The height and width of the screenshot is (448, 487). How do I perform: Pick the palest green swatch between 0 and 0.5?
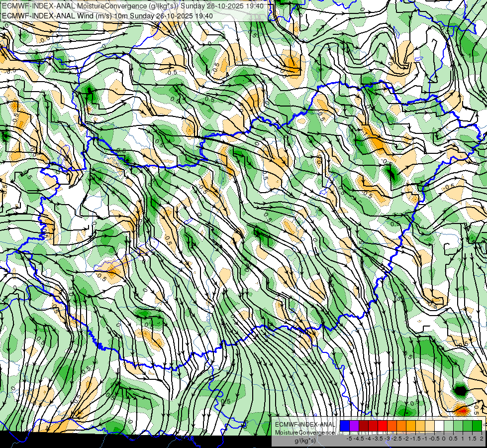click(449, 426)
